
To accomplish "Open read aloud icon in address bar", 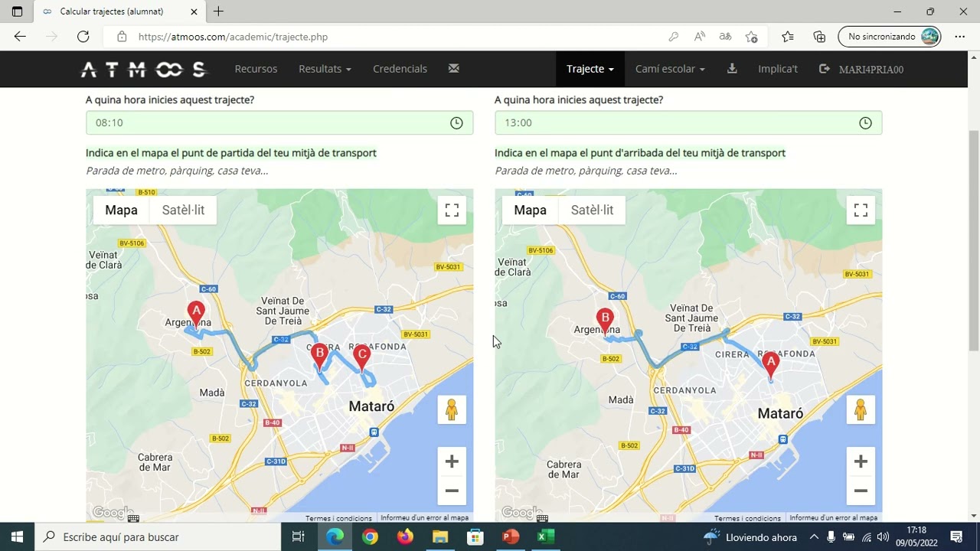I will [x=699, y=36].
